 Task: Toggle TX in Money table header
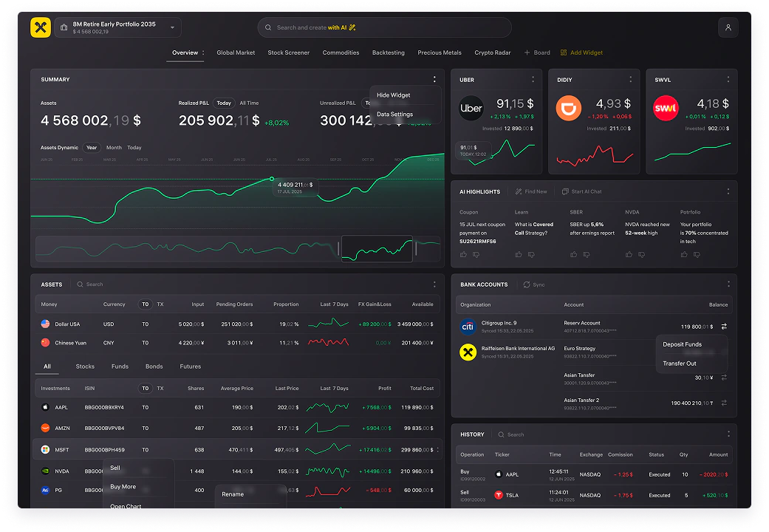pos(160,304)
